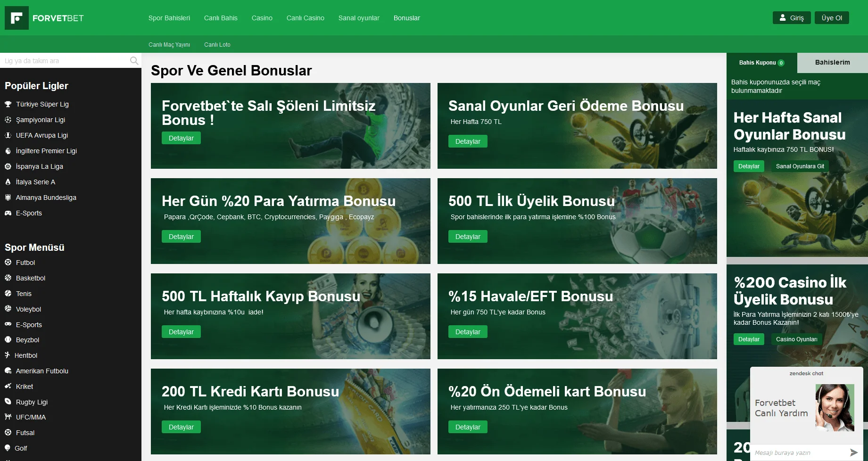Click the Forvetbet logo icon

(x=17, y=18)
